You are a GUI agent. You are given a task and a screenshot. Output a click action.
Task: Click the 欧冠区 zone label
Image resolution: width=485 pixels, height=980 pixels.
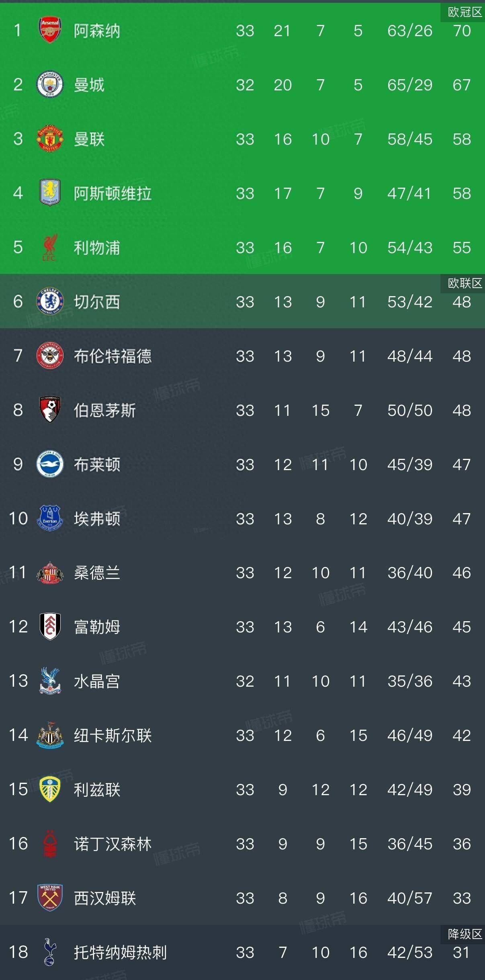pos(465,12)
